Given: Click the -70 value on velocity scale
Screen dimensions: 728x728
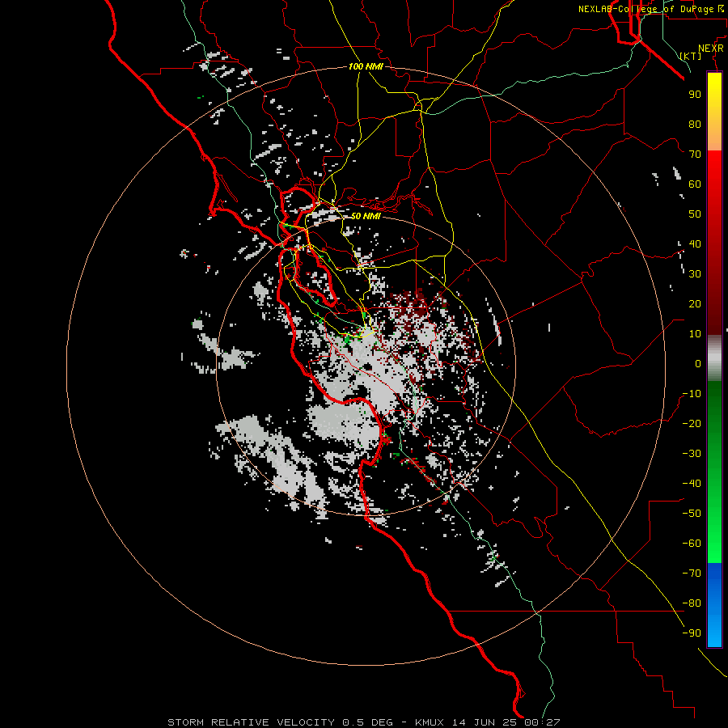Looking at the screenshot, I should pos(692,574).
